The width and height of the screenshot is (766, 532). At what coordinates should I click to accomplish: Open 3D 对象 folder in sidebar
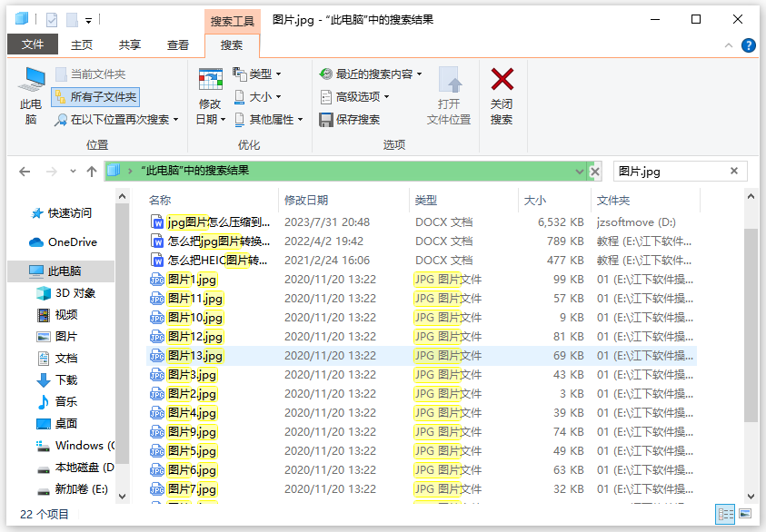(x=66, y=293)
